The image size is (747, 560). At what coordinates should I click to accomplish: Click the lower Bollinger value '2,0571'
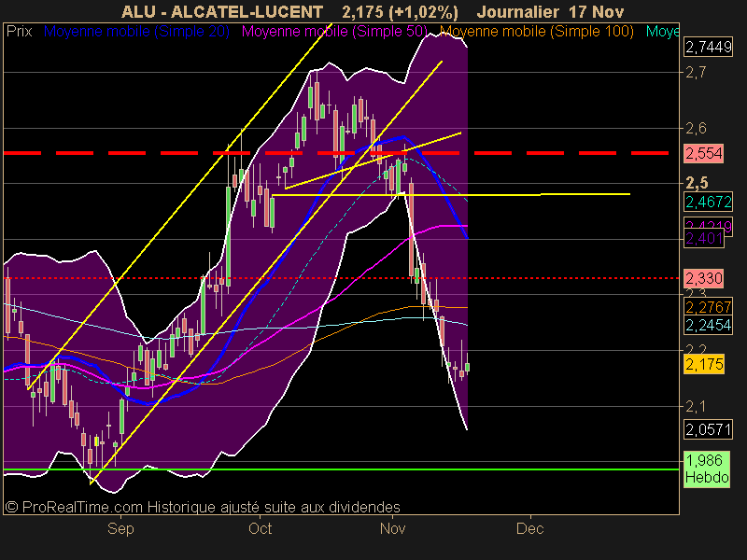pyautogui.click(x=709, y=430)
